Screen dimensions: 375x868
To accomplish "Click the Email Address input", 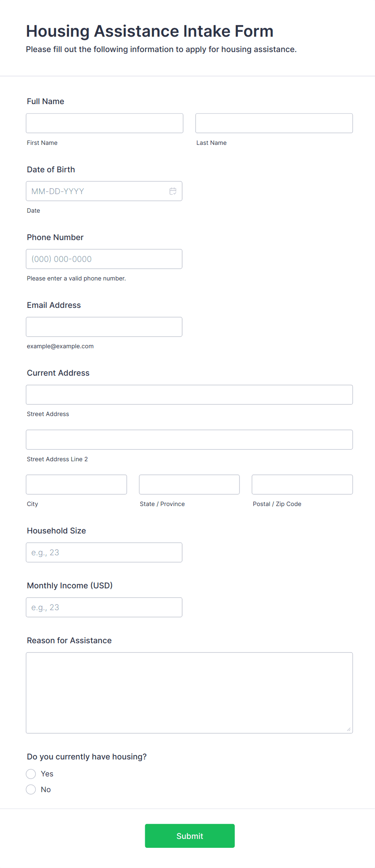I will click(104, 326).
